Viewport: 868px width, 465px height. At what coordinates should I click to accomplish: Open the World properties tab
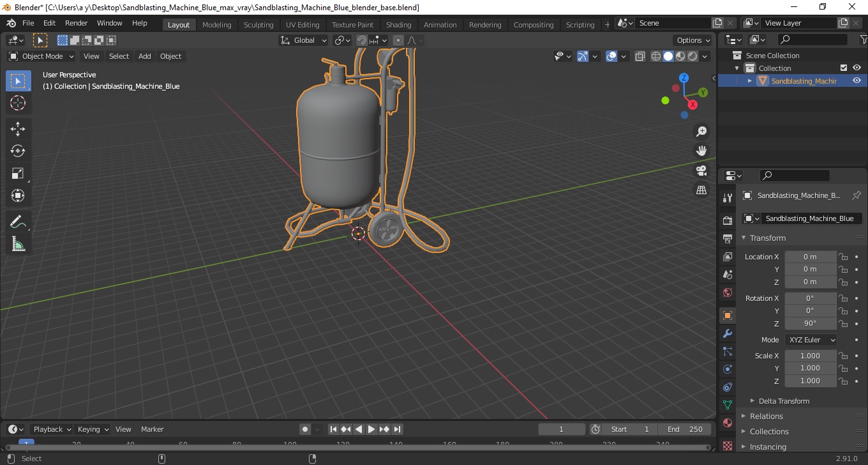pyautogui.click(x=727, y=293)
